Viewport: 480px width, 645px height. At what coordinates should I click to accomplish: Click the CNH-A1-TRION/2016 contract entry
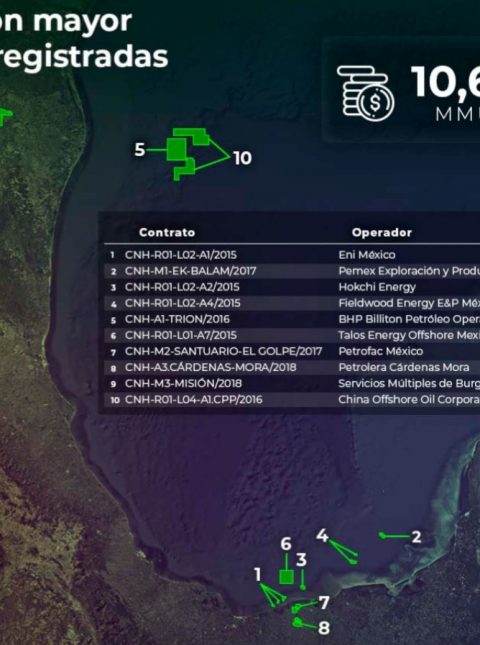(x=177, y=319)
